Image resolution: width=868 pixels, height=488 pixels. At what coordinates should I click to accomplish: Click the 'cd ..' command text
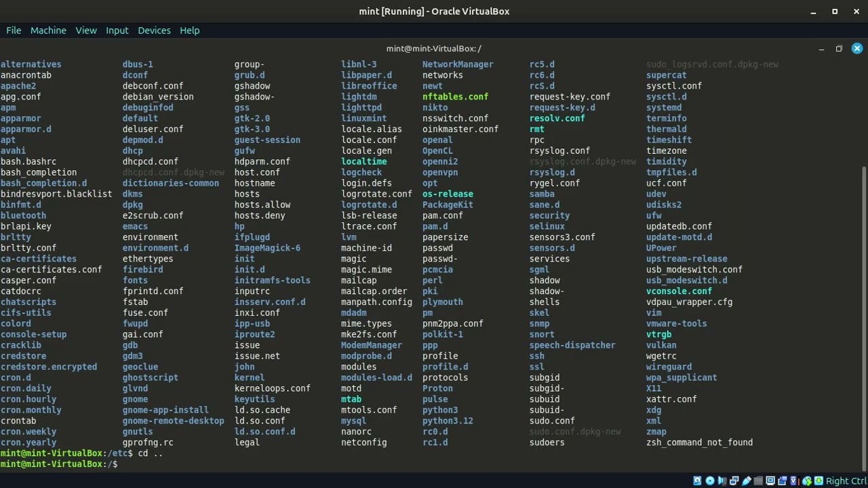[150, 453]
